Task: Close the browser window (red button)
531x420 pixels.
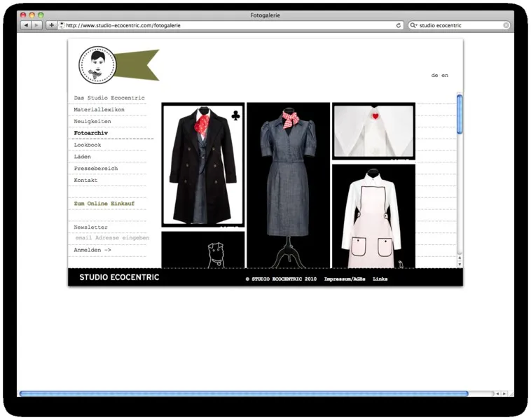Action: tap(23, 15)
